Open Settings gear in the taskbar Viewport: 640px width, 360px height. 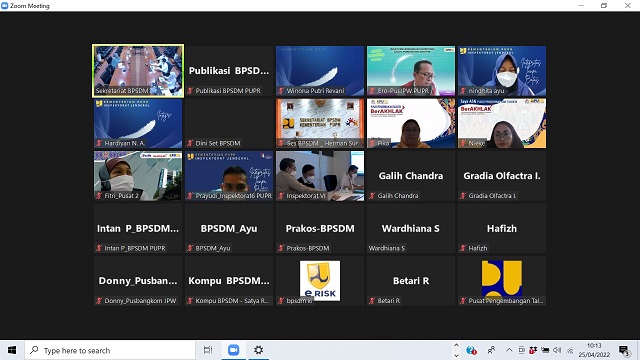(x=258, y=350)
